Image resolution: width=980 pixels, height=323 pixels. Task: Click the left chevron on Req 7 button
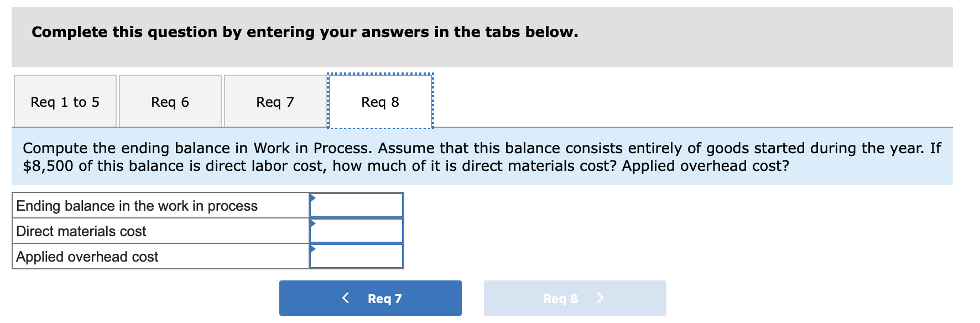[x=346, y=298]
